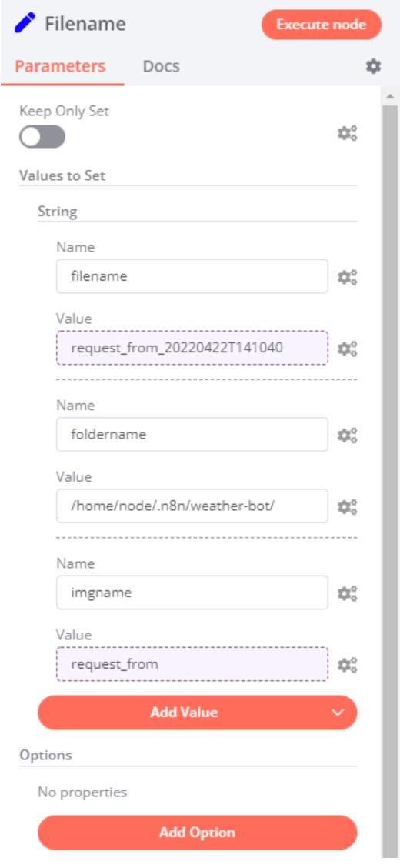
Task: Click the Options section heading
Action: (x=45, y=755)
